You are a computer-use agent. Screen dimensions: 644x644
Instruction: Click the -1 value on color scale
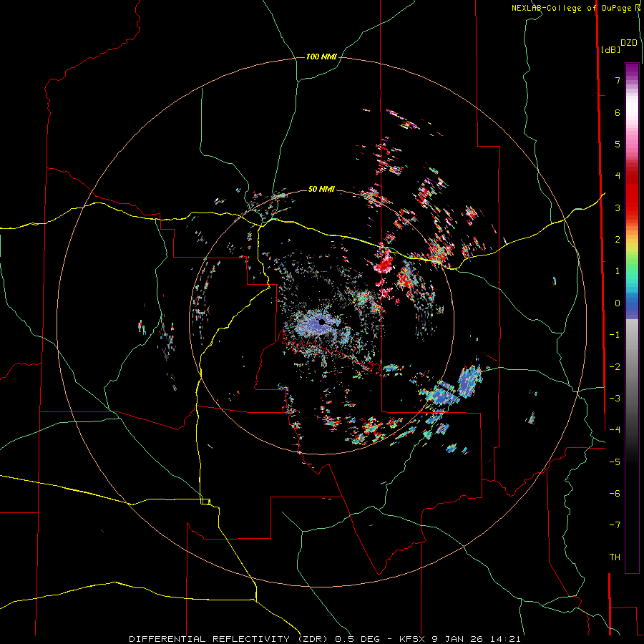click(615, 335)
